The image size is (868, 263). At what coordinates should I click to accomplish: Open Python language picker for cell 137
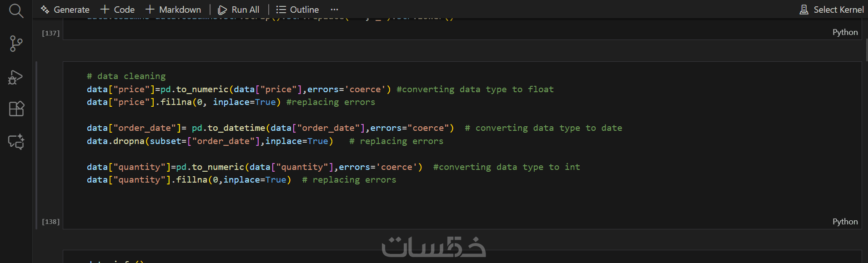pos(845,32)
